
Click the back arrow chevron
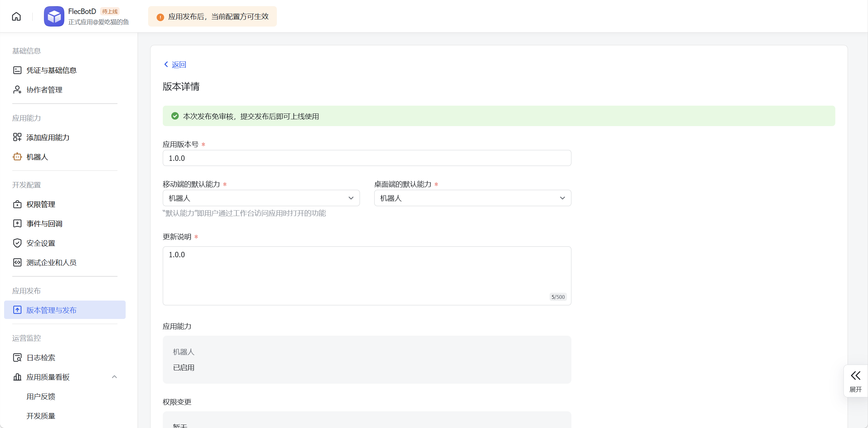click(x=166, y=64)
